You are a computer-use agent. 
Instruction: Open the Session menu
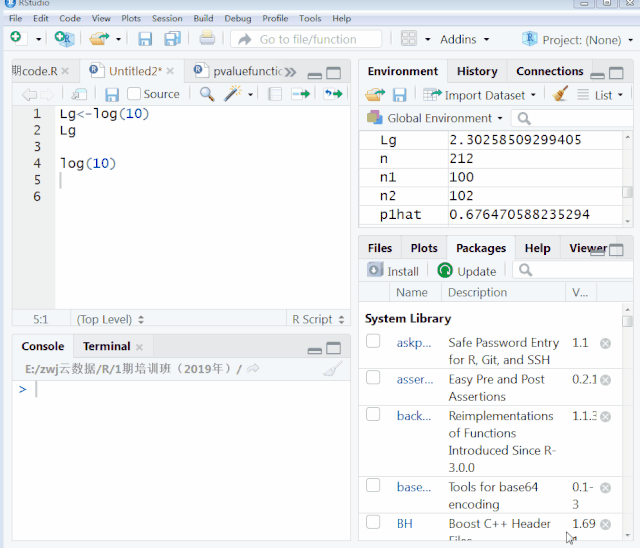pyautogui.click(x=167, y=18)
